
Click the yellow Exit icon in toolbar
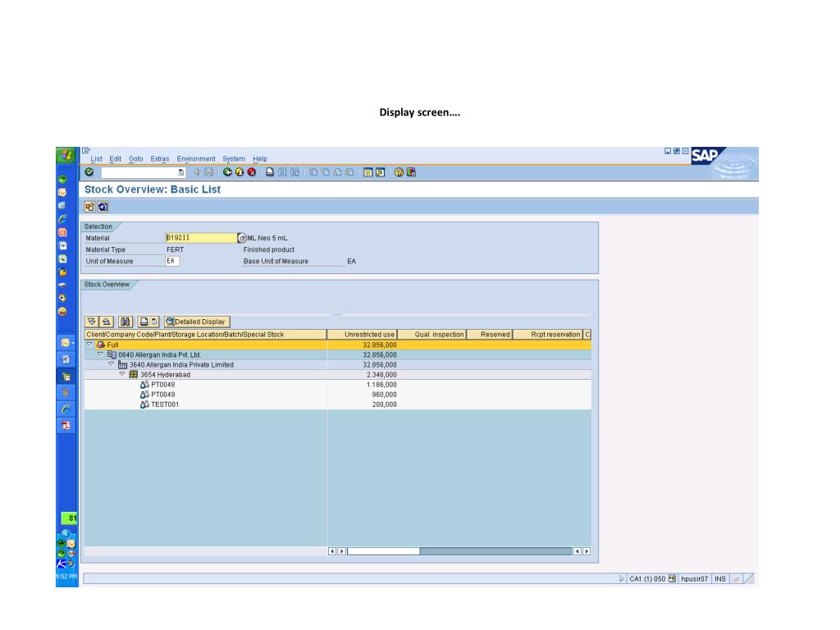click(x=240, y=172)
